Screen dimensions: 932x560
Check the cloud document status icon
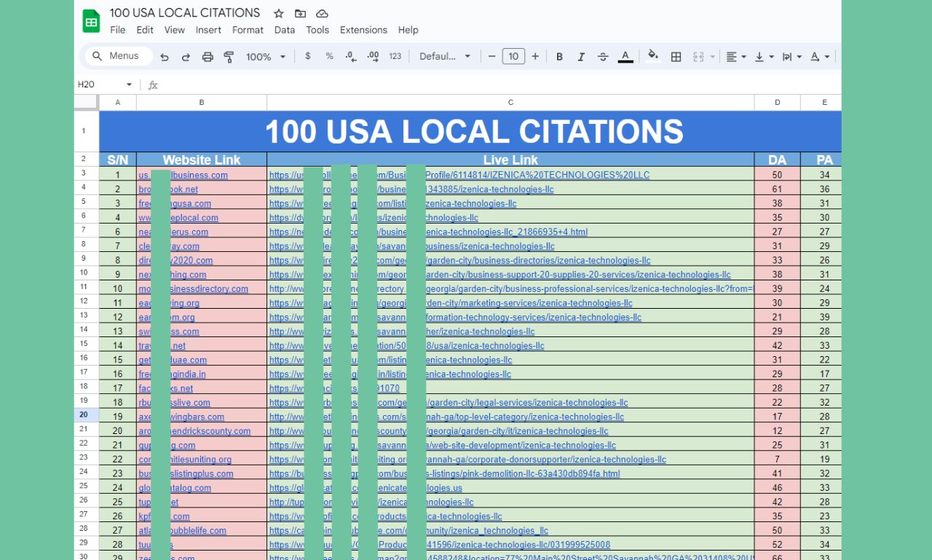coord(322,14)
